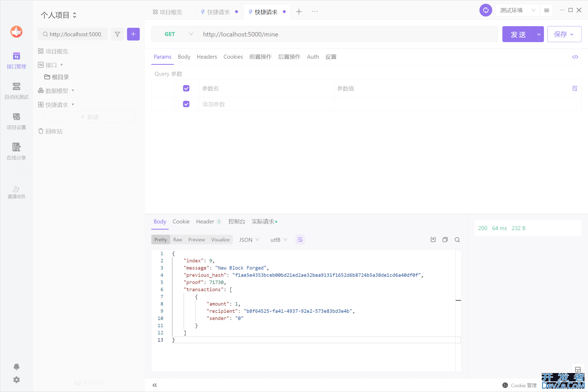Open 在线分享 sidebar section

16,152
